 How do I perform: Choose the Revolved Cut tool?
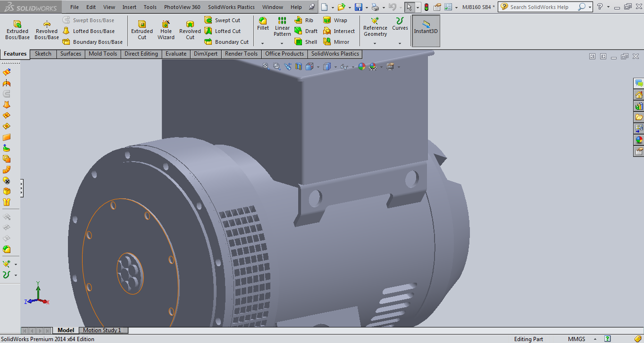click(190, 30)
